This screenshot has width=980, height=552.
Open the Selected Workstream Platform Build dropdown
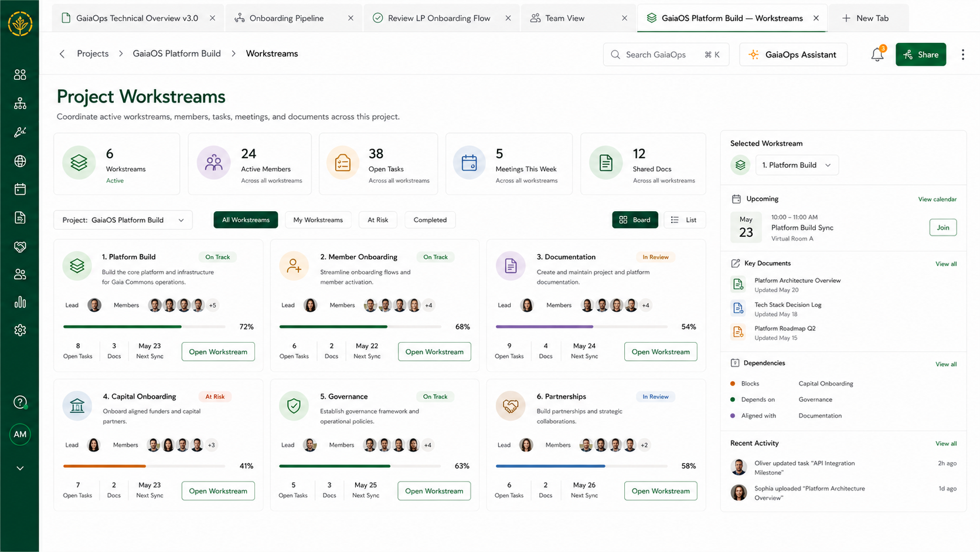tap(797, 165)
